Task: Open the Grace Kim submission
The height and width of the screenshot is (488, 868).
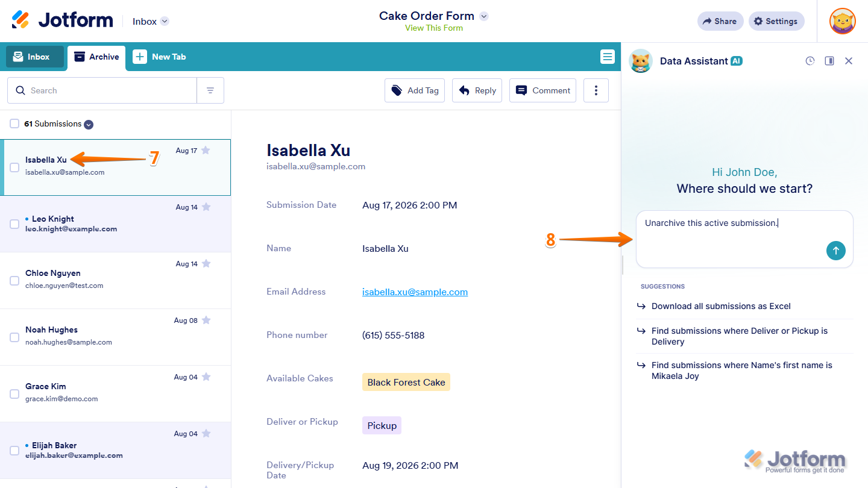Action: (x=115, y=394)
